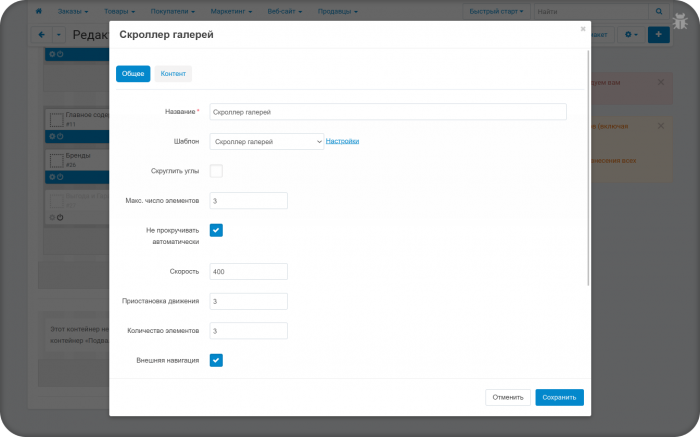Close the Скроллер галерей dialog
This screenshot has width=700, height=437.
(x=583, y=29)
